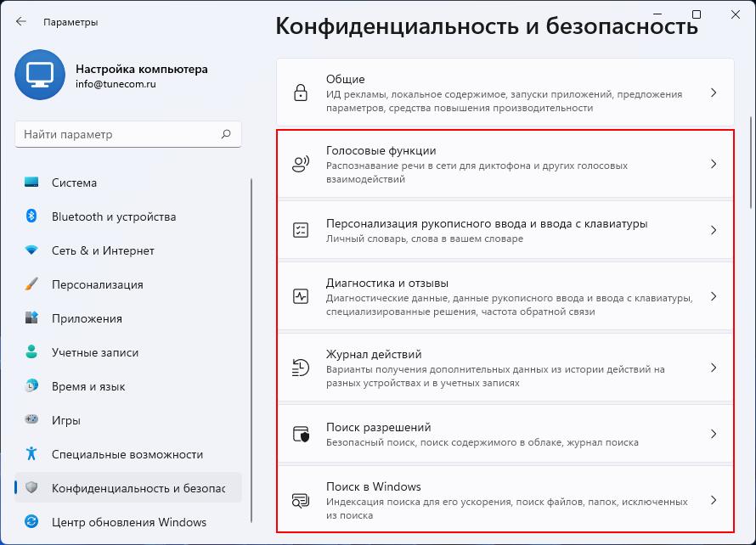This screenshot has width=756, height=545.
Task: Click the speech icon for Голосовые функции
Action: [301, 165]
